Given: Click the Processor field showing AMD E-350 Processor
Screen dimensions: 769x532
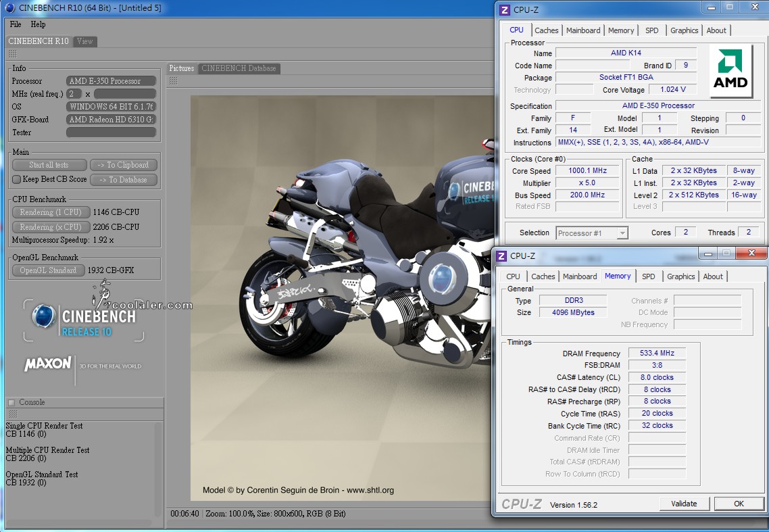Looking at the screenshot, I should click(111, 81).
